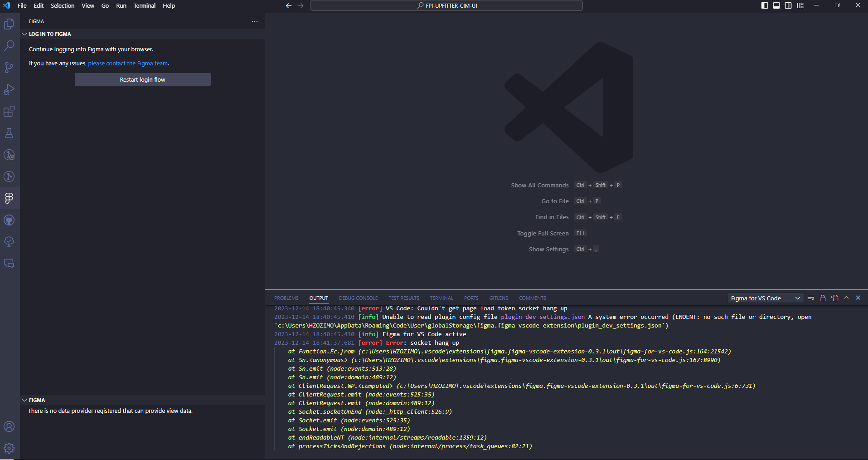Switch to the Test Results tab
The image size is (868, 460).
404,298
